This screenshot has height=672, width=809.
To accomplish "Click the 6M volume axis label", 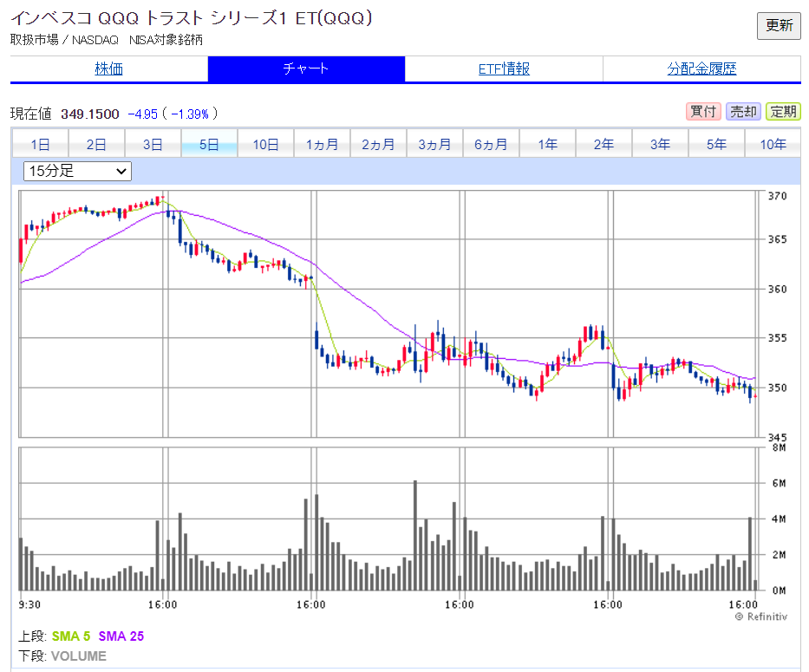I will 779,484.
